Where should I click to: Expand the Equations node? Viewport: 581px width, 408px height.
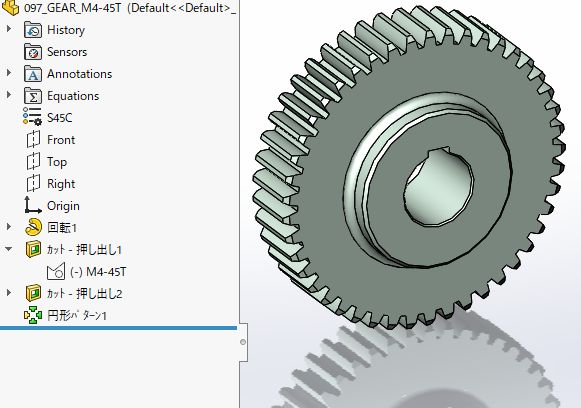[9, 95]
